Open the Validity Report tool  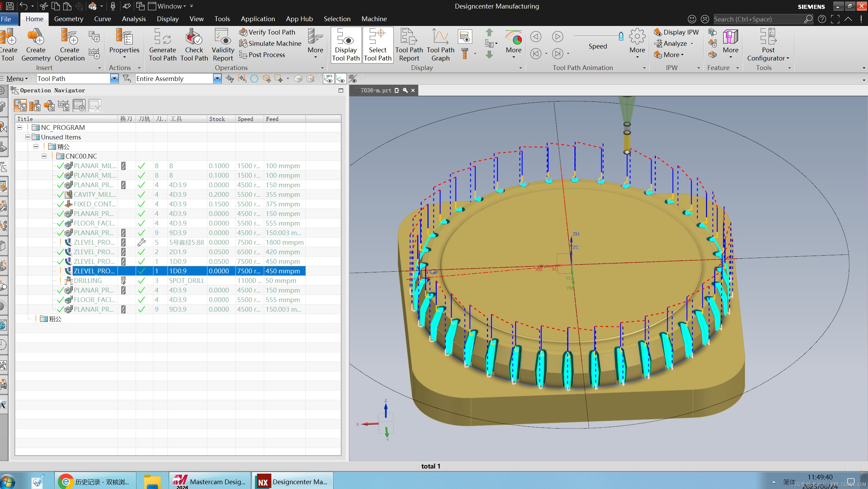tap(223, 44)
